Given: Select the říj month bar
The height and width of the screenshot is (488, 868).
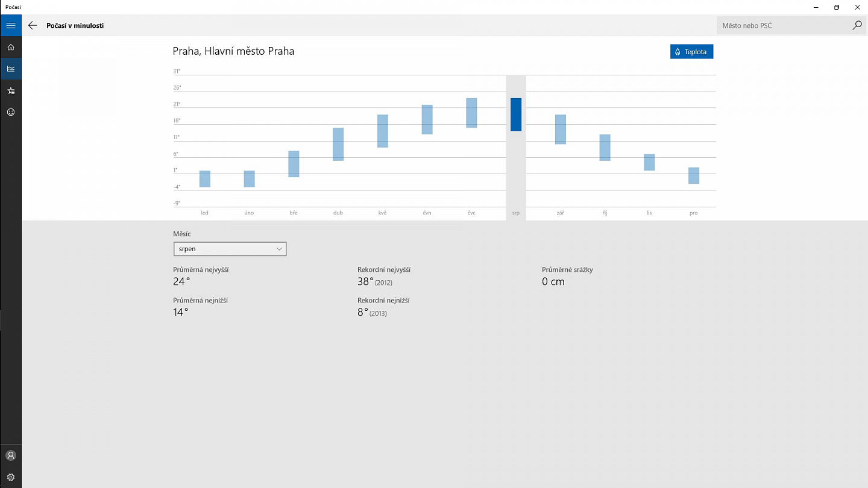Looking at the screenshot, I should tap(605, 148).
